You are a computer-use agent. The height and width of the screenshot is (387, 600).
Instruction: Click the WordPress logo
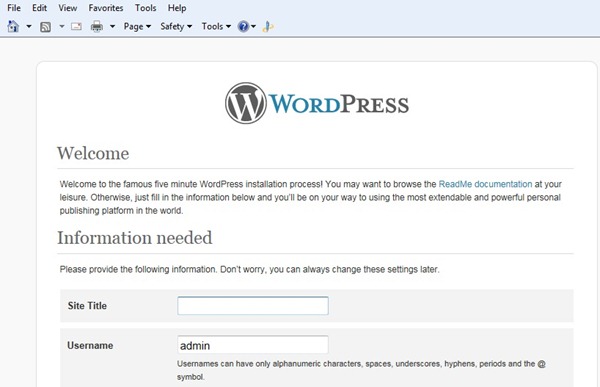pyautogui.click(x=317, y=103)
